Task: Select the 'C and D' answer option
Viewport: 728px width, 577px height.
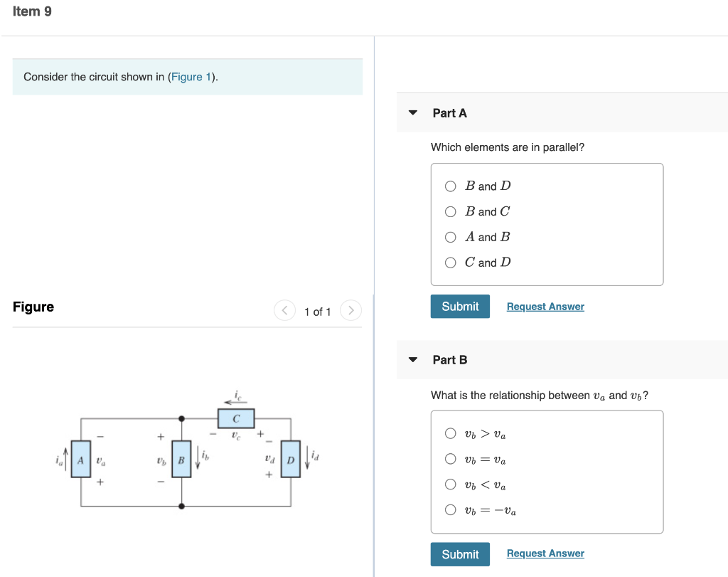Action: point(450,263)
